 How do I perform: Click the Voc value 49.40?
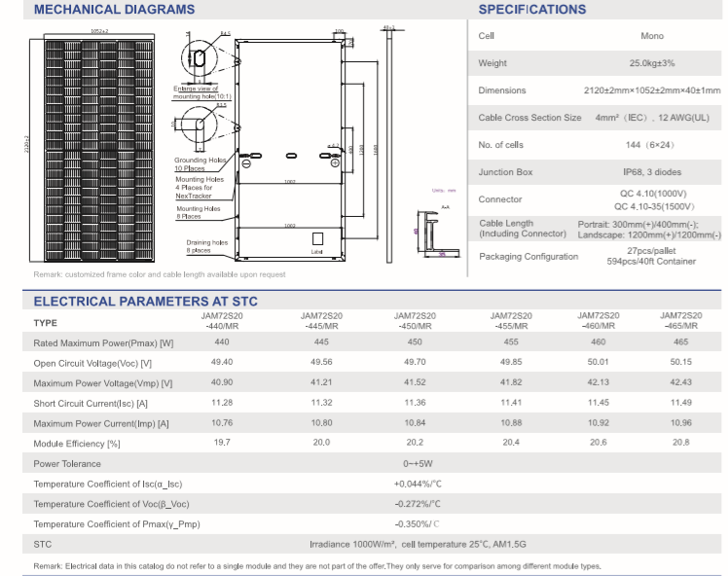(x=222, y=362)
